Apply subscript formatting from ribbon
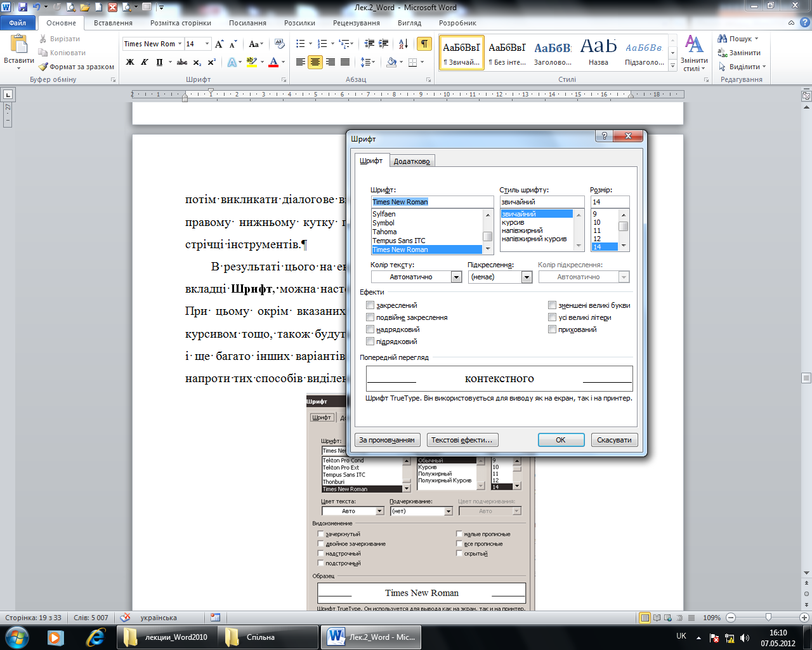Screen dimensions: 812x650 click(x=197, y=62)
